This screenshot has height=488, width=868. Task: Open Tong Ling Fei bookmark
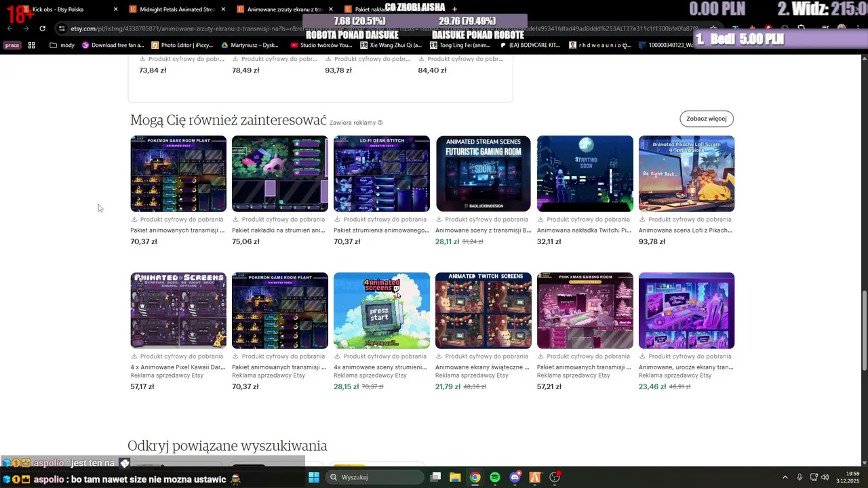click(460, 45)
